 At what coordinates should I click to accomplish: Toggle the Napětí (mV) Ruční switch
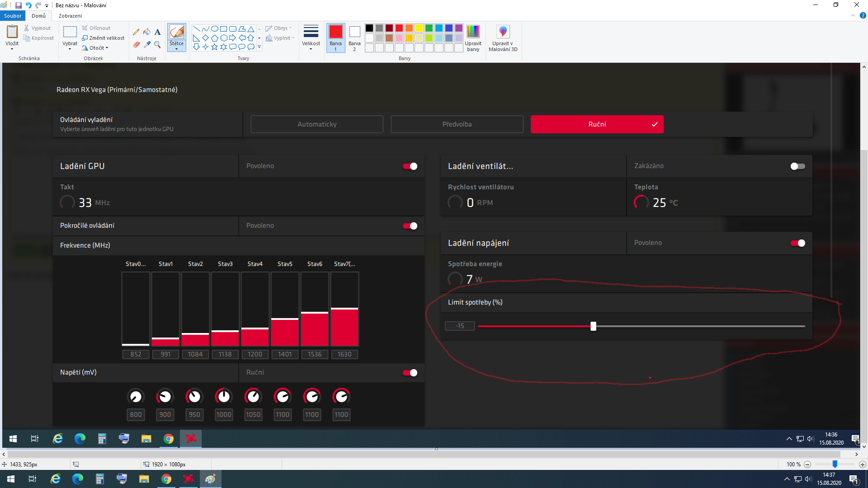coord(410,373)
